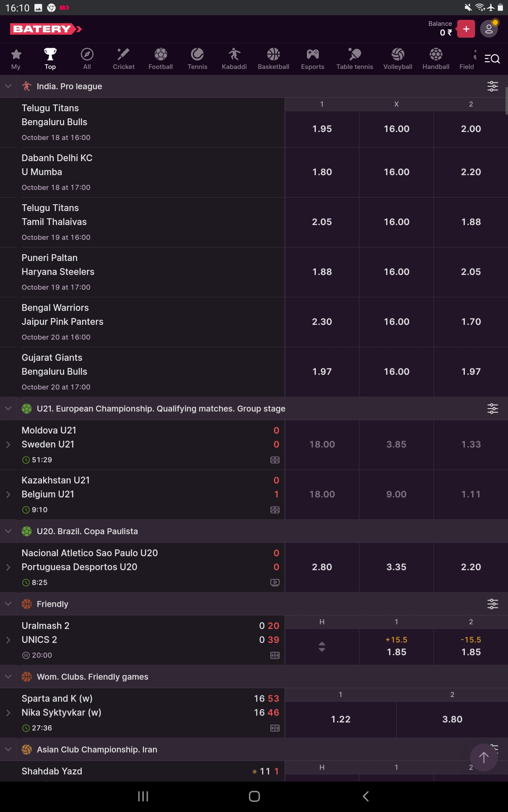Open the Football category icon

tap(160, 58)
